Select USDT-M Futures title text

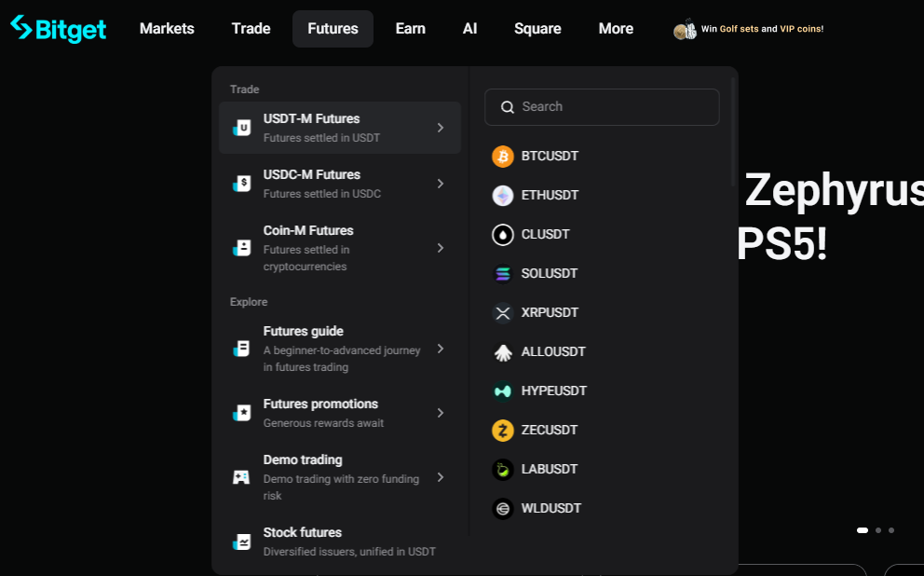click(311, 118)
